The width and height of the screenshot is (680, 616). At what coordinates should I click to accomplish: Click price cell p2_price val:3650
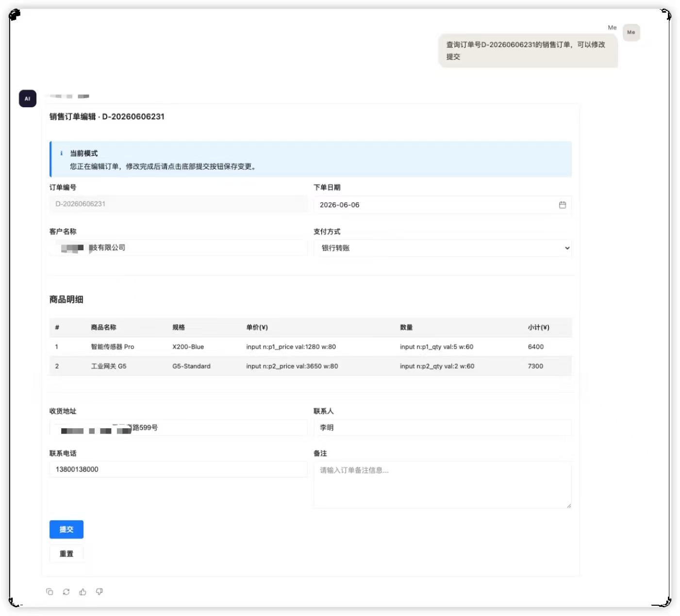292,366
